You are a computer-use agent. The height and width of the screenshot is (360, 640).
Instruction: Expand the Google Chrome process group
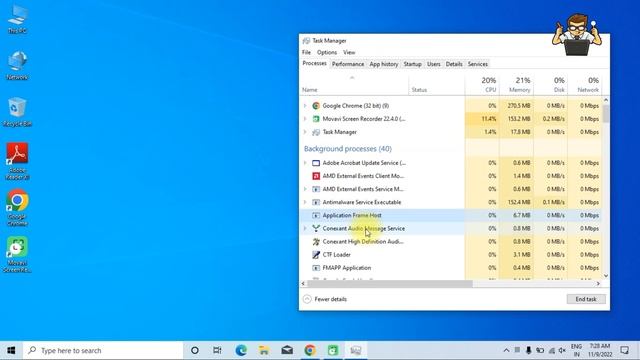[x=305, y=106]
